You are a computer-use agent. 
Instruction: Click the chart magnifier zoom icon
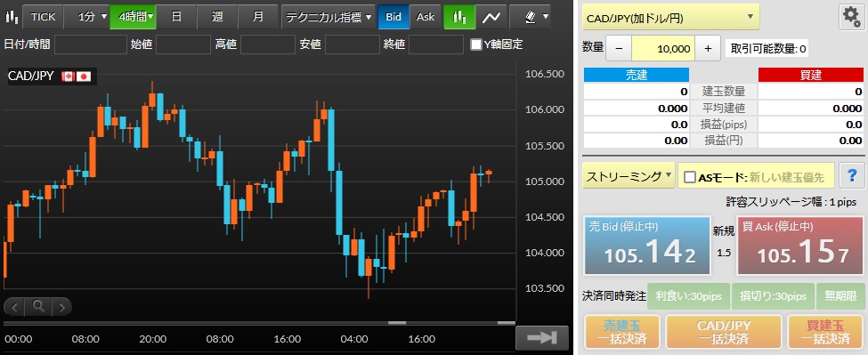[x=38, y=306]
